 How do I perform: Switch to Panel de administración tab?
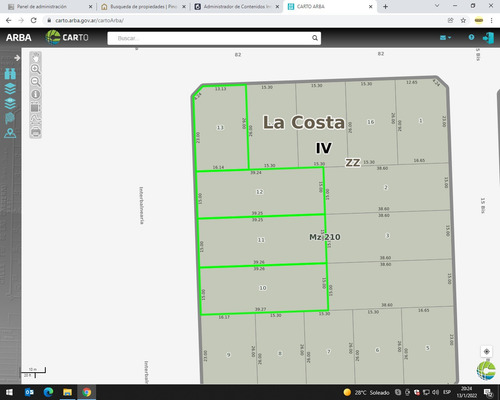49,6
